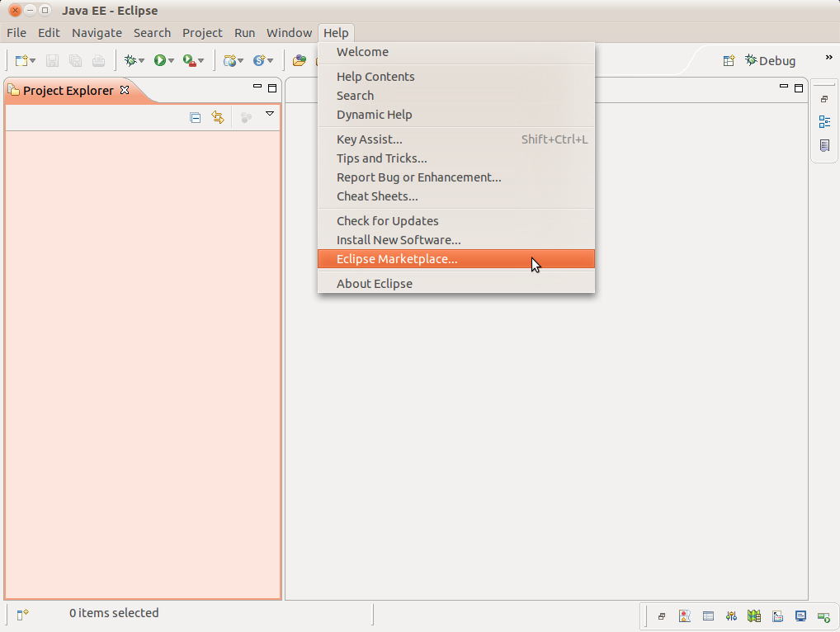Click the greyed-out Save All icon
Viewport: 840px width, 632px height.
(76, 60)
